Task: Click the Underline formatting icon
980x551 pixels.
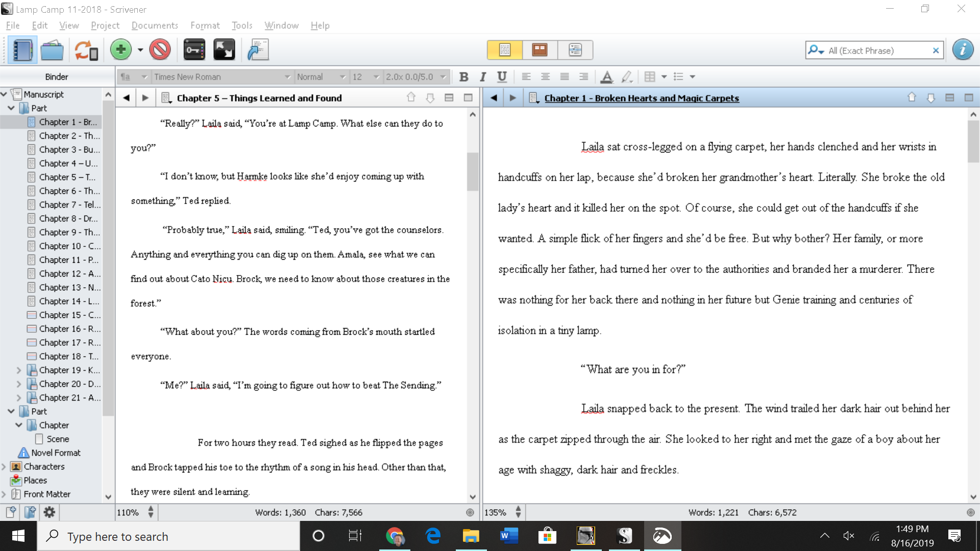Action: click(502, 76)
